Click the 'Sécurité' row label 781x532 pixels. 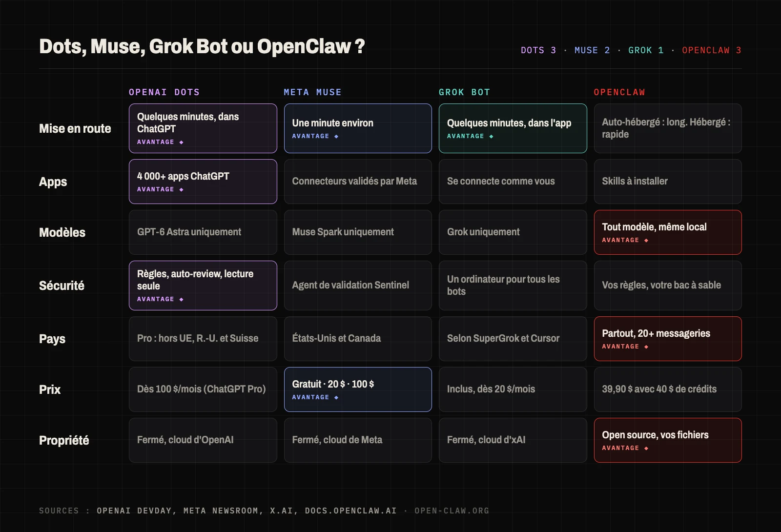[62, 286]
